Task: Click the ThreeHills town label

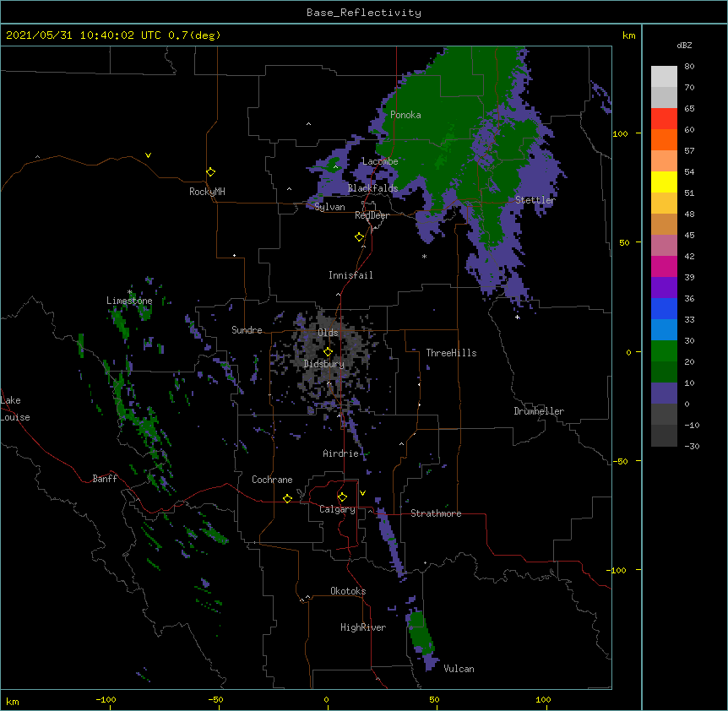Action: pos(451,353)
